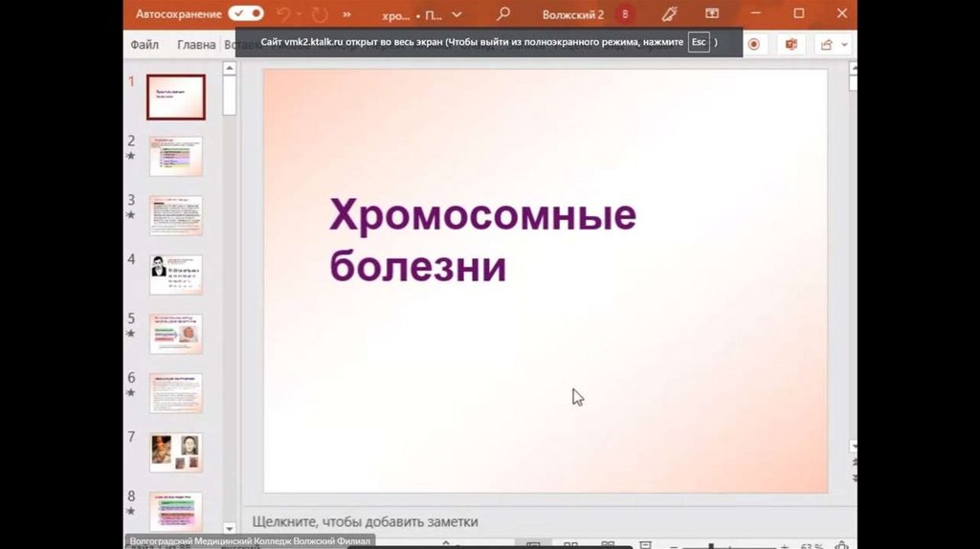Open the Файл menu
The image size is (980, 549).
point(145,45)
